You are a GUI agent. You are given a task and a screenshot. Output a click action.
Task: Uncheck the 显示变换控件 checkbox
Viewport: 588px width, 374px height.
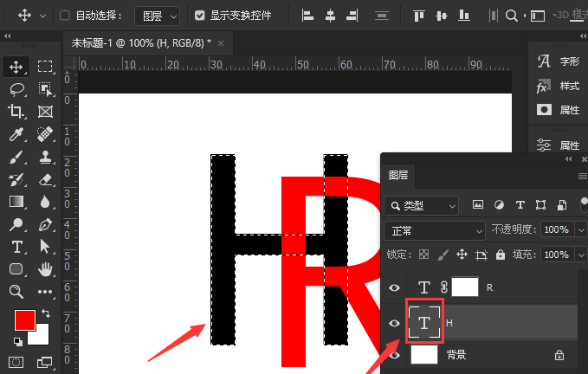point(200,16)
